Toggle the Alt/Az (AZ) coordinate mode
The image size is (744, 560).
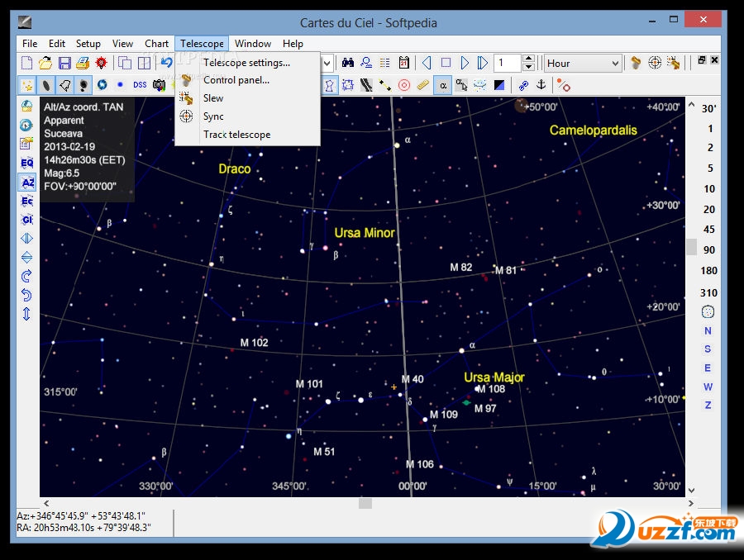26,182
